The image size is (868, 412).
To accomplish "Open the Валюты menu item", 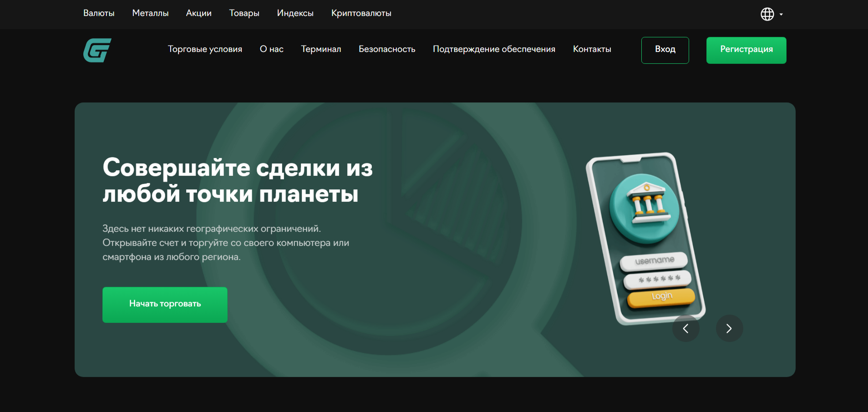I will click(x=99, y=13).
